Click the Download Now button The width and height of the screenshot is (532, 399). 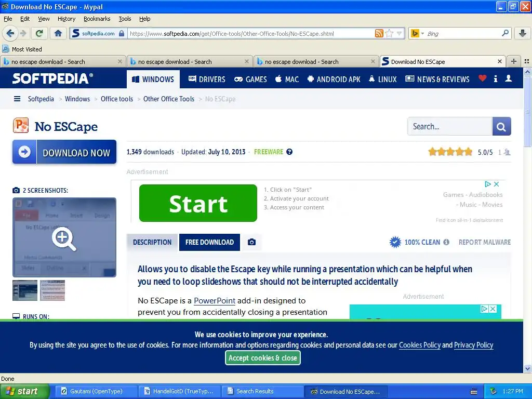(64, 152)
